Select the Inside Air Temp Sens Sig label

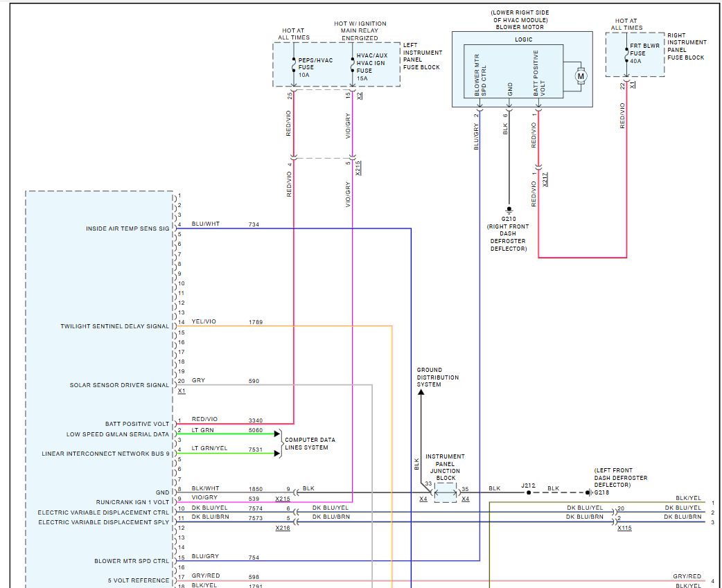[x=127, y=229]
